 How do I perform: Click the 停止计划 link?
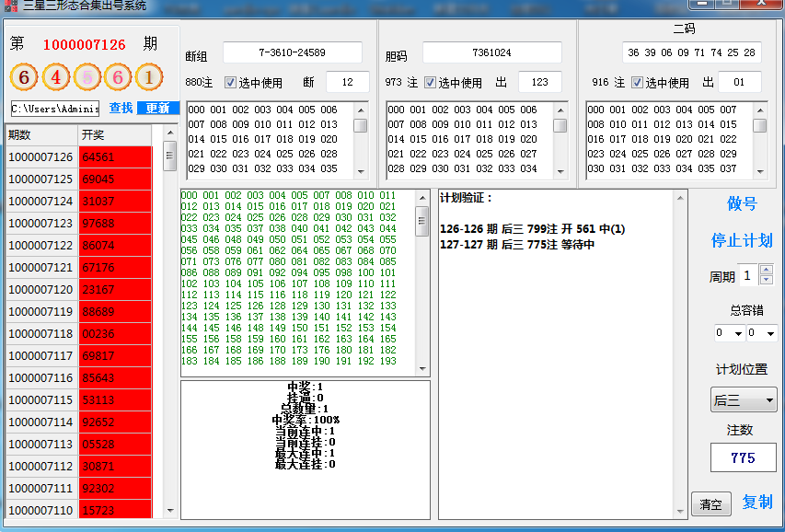coord(741,240)
